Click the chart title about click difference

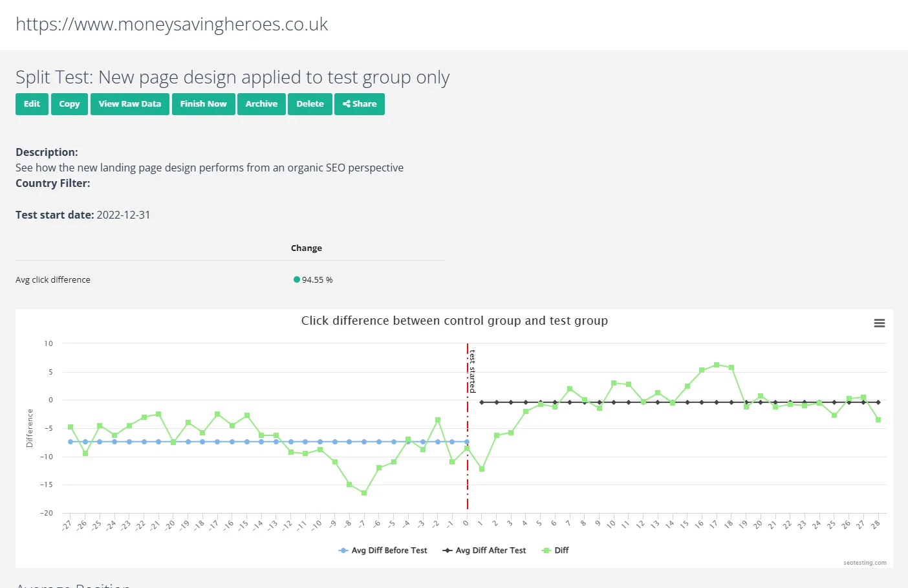pyautogui.click(x=454, y=320)
